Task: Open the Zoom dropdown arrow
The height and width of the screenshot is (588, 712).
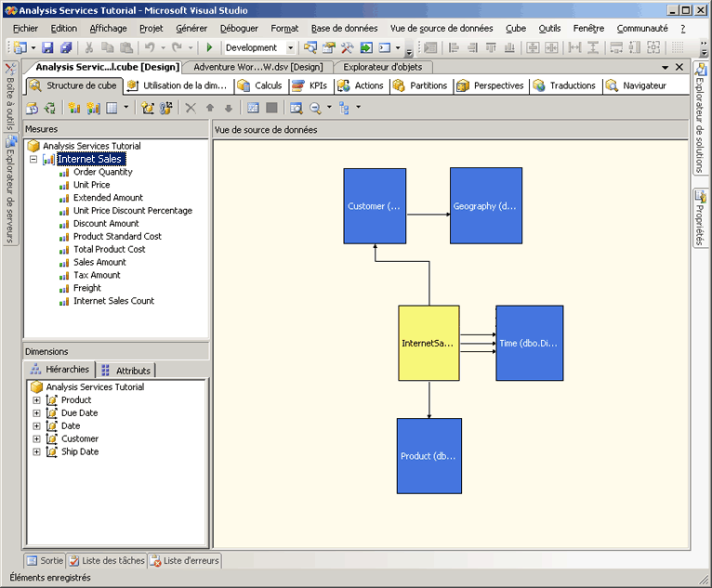Action: [x=328, y=108]
